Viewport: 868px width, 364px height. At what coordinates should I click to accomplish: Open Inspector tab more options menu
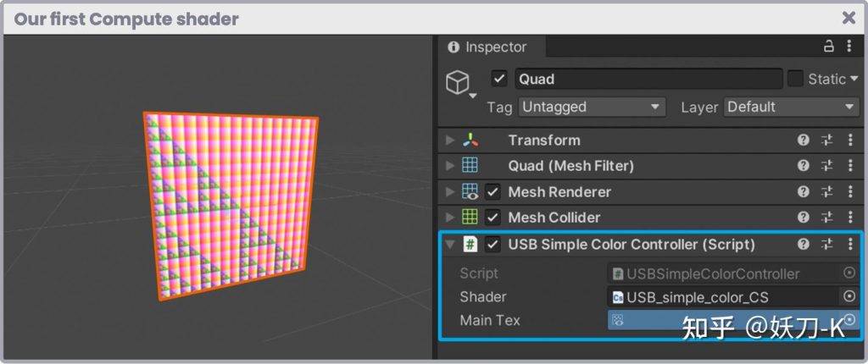849,47
